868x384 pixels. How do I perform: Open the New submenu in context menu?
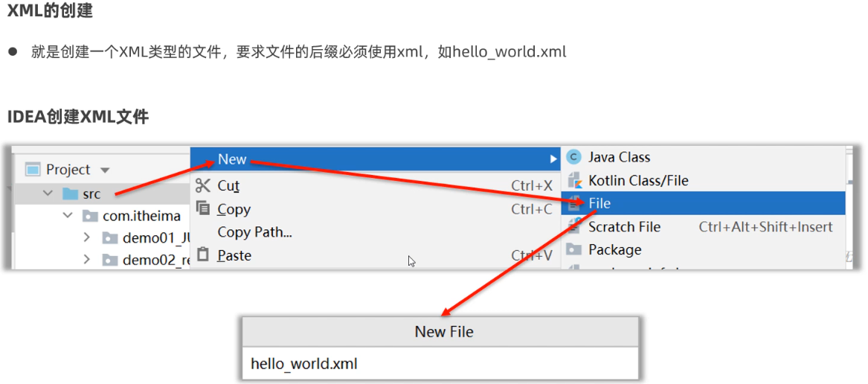pos(376,159)
